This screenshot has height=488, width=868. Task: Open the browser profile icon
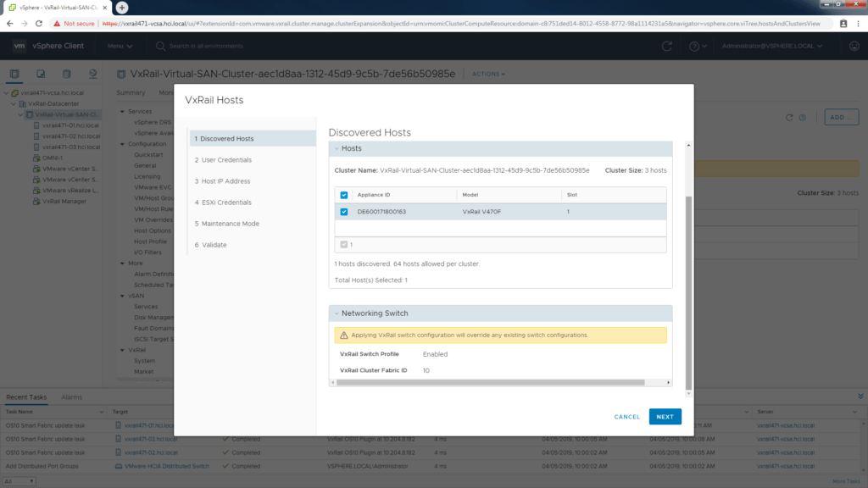tap(843, 24)
